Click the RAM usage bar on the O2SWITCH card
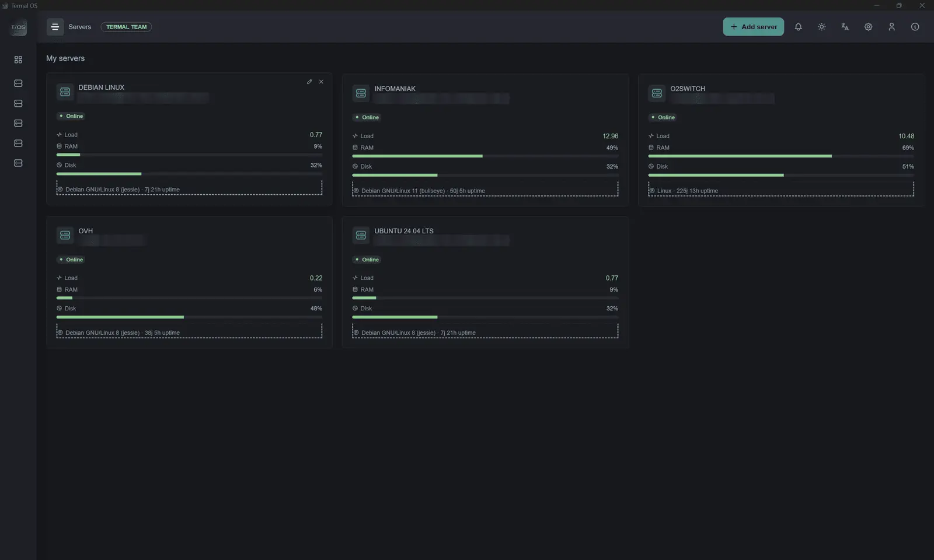934x560 pixels. click(781, 156)
